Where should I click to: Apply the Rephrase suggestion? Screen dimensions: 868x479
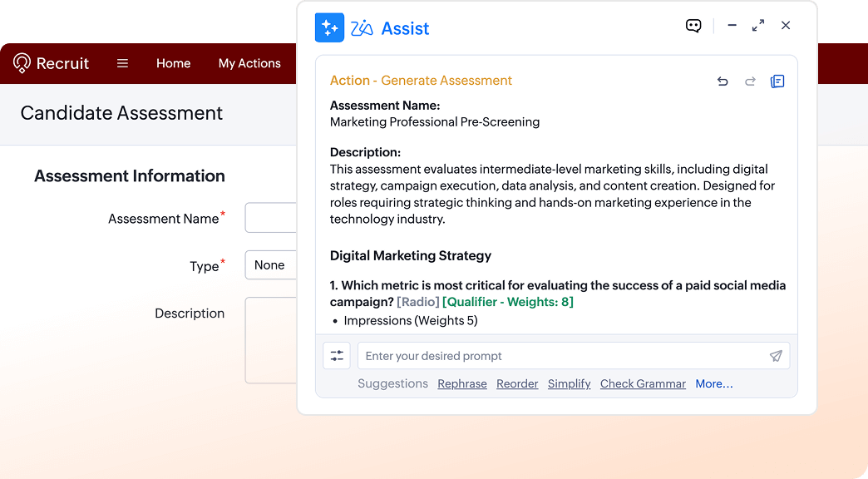462,383
